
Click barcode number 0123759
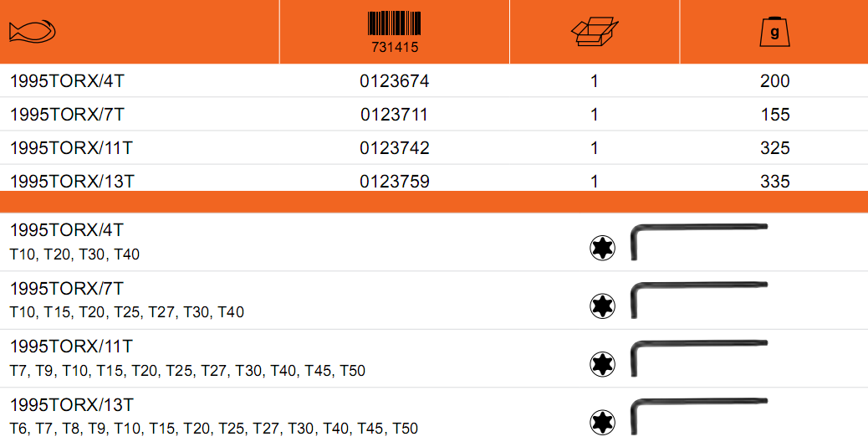click(x=394, y=181)
